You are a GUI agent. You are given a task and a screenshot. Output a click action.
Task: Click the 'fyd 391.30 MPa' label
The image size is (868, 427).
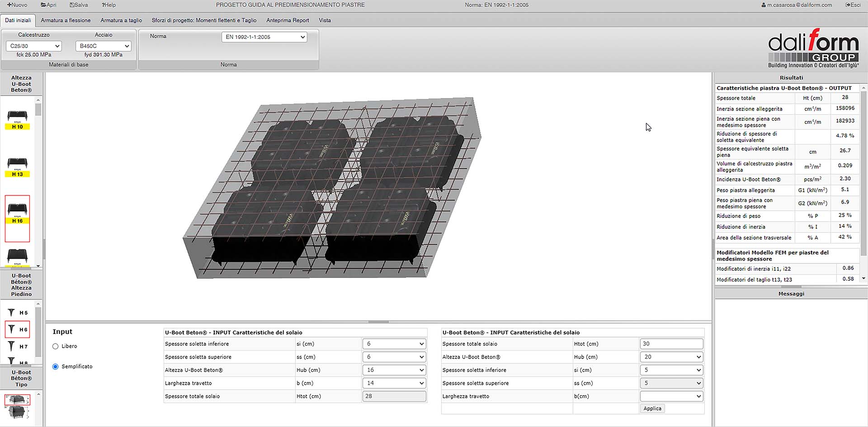[104, 55]
